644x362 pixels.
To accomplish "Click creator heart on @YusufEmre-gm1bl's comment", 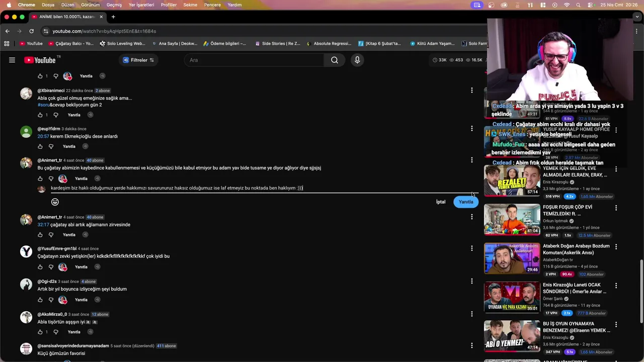I will coord(63,267).
